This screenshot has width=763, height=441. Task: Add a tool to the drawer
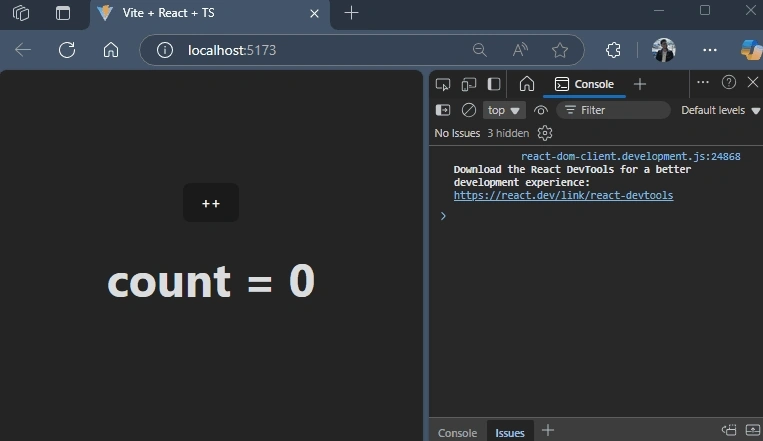coord(548,430)
